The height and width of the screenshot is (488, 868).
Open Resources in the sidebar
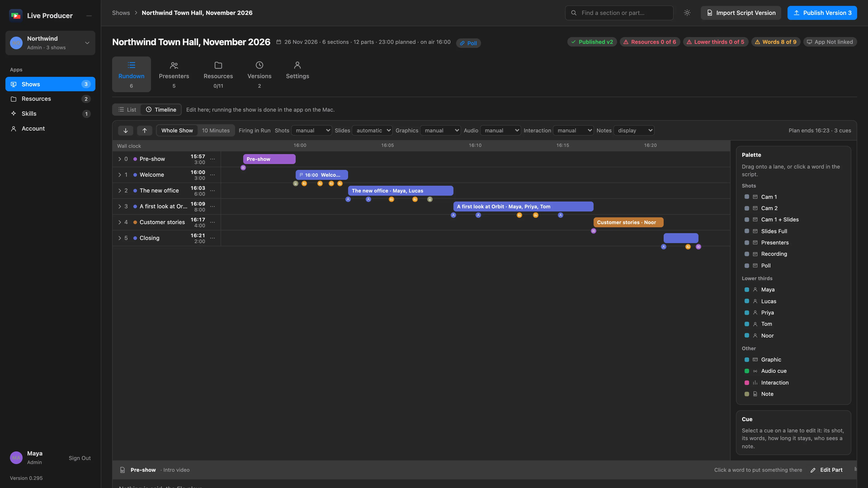(50, 99)
